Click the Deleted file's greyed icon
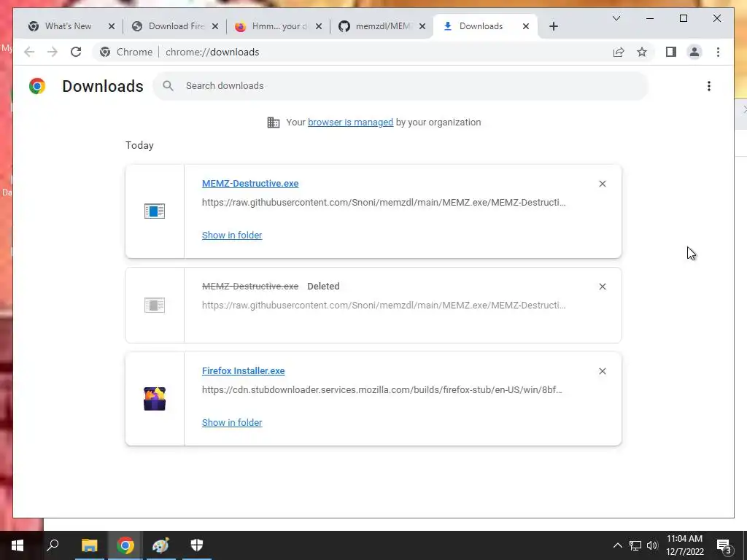The height and width of the screenshot is (560, 747). [x=155, y=305]
